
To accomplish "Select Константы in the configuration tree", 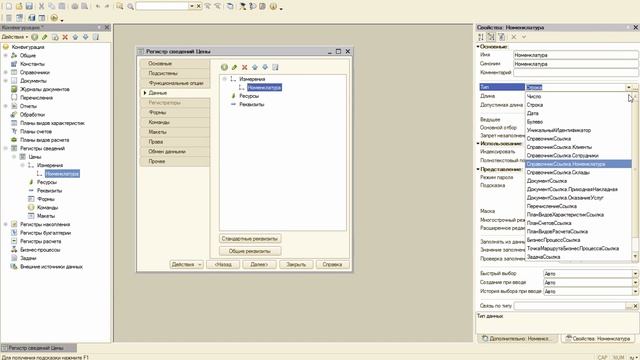I will pyautogui.click(x=32, y=64).
